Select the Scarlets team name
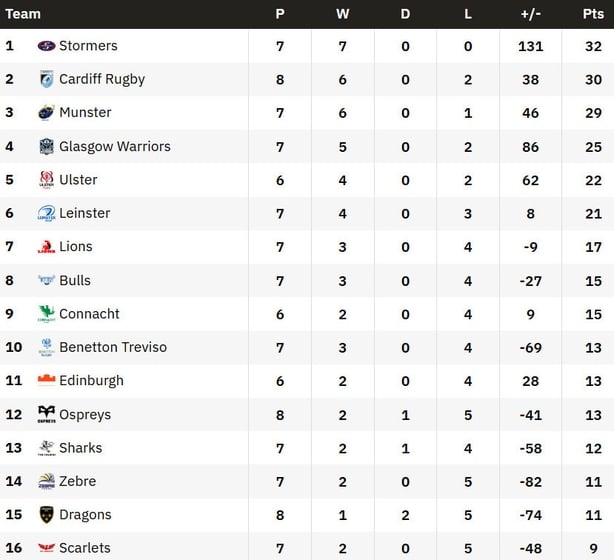The height and width of the screenshot is (560, 614). point(85,548)
